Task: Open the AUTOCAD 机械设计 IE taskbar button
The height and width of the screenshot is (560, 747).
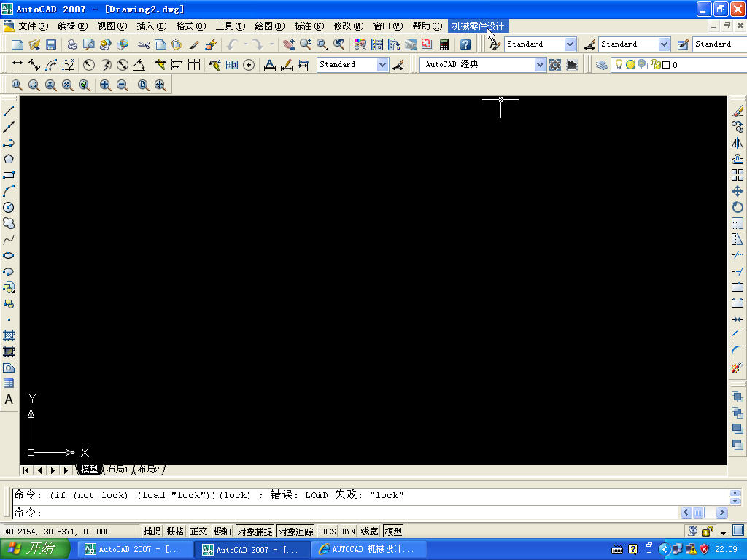Action: coord(368,550)
